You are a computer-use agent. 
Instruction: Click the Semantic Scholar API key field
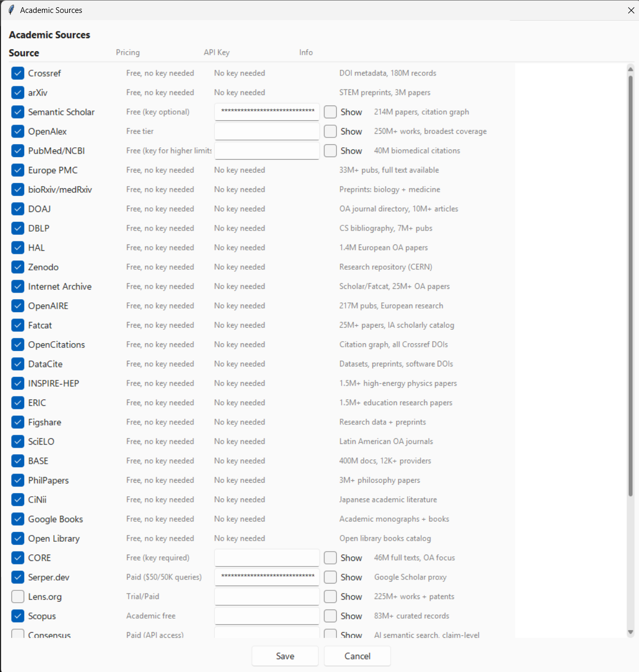(x=267, y=112)
